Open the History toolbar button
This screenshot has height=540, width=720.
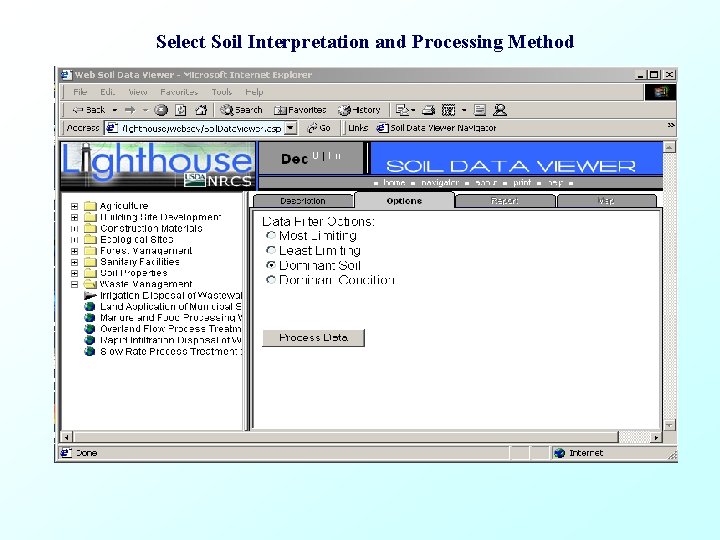click(x=359, y=110)
